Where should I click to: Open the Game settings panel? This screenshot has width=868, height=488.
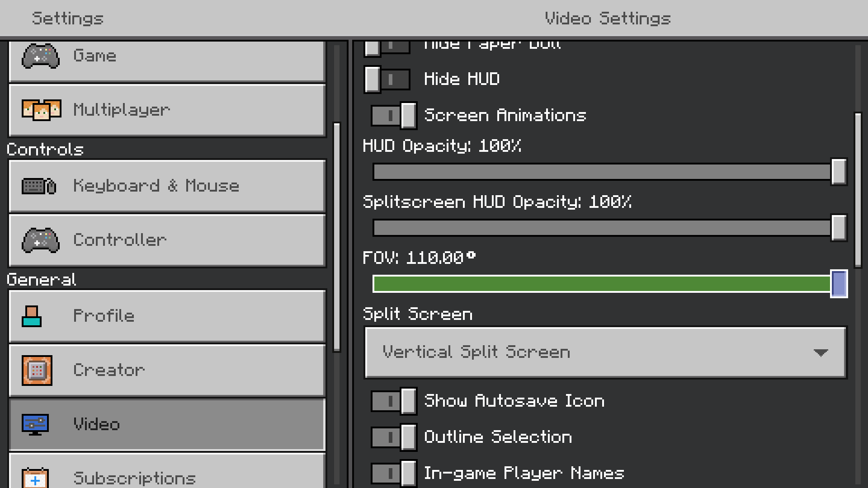pyautogui.click(x=168, y=56)
